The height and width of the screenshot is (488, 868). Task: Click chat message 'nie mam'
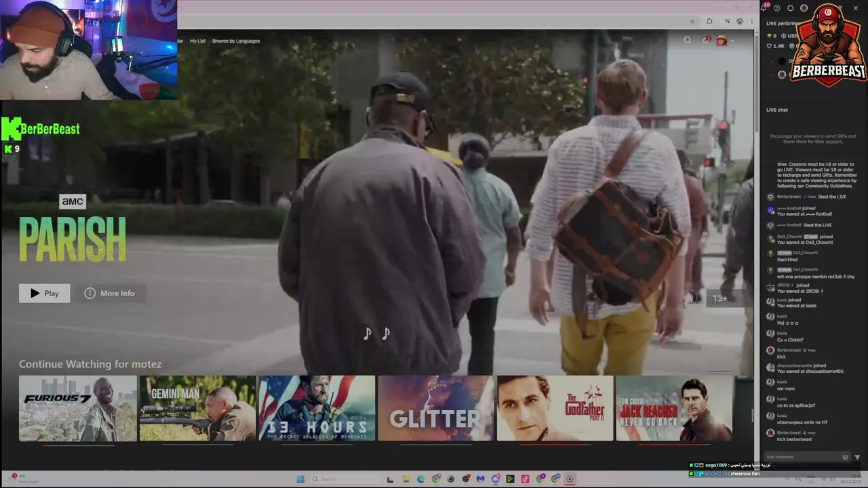(786, 389)
